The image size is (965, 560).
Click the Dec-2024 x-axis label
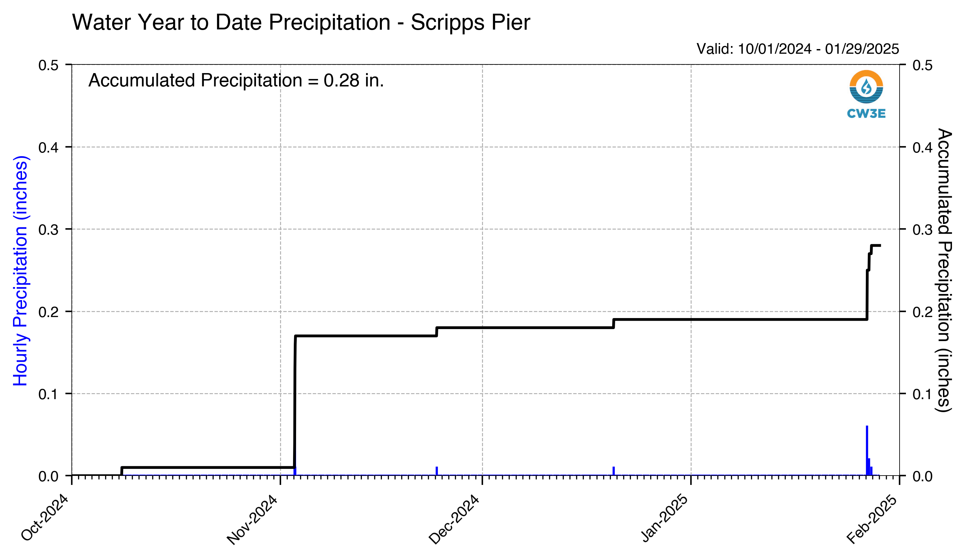coord(454,519)
